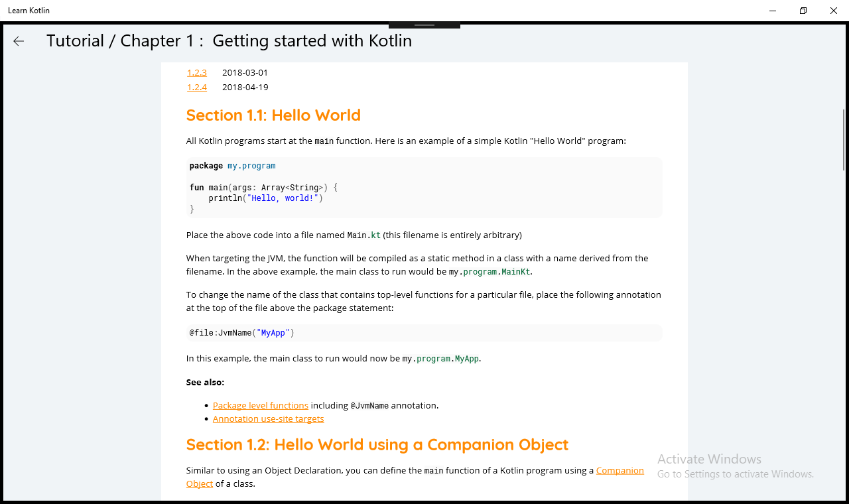Click the Companion Object hyperlink
Image resolution: width=849 pixels, height=504 pixels.
point(620,471)
